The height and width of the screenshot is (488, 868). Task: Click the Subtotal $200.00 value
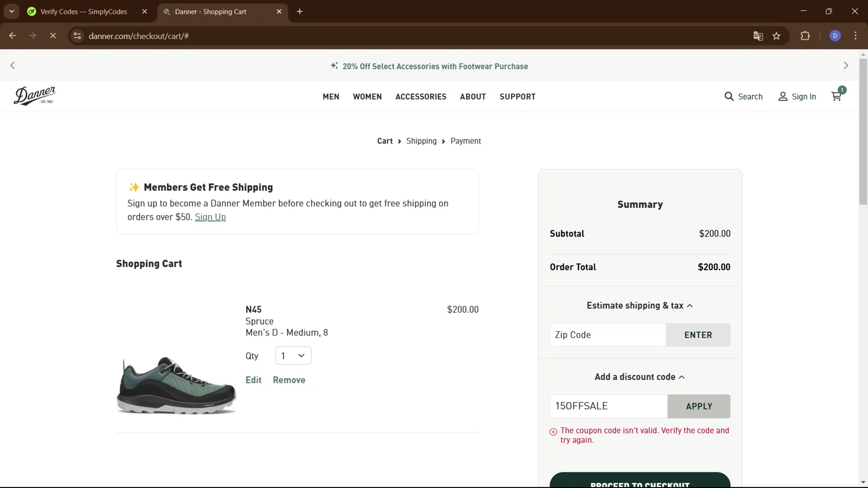(715, 234)
